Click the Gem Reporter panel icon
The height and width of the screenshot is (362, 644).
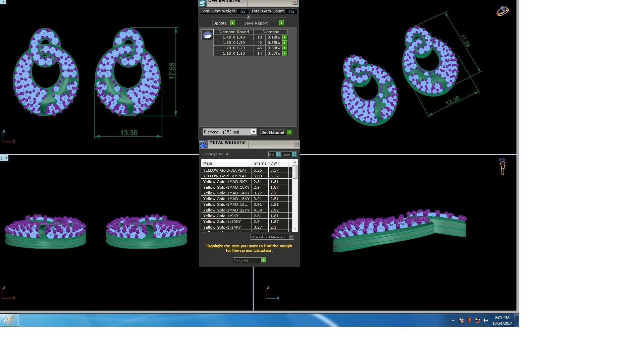[x=202, y=3]
